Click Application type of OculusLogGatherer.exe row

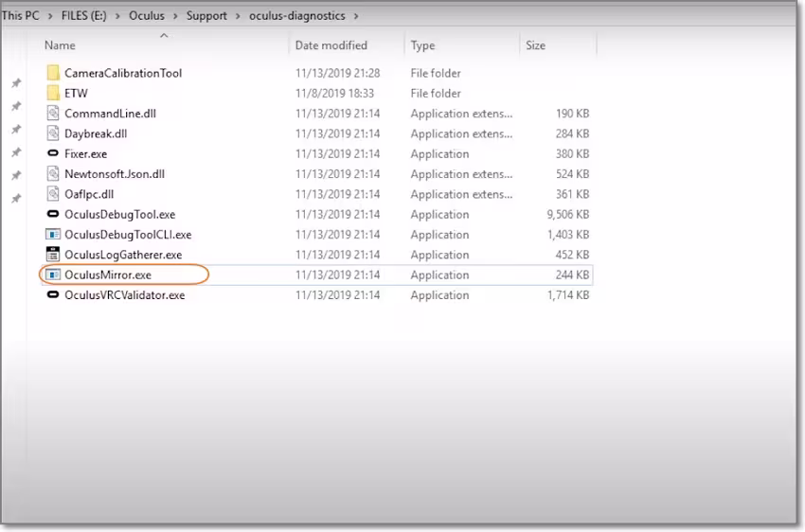(x=439, y=255)
